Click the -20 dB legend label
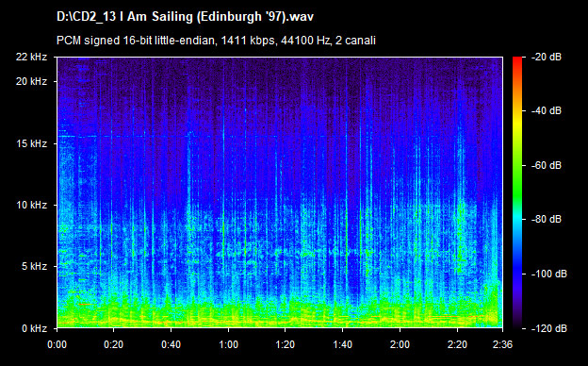588x366 pixels. [x=547, y=57]
